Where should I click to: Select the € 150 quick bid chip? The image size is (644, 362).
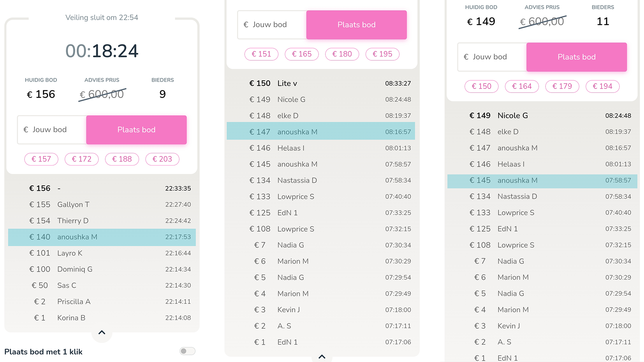click(481, 86)
